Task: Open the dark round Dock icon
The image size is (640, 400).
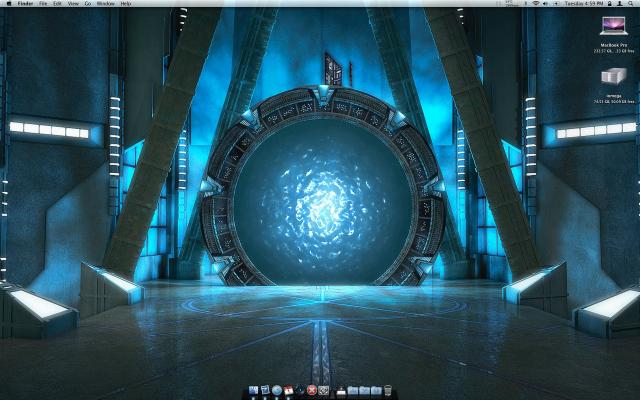Action: 300,390
